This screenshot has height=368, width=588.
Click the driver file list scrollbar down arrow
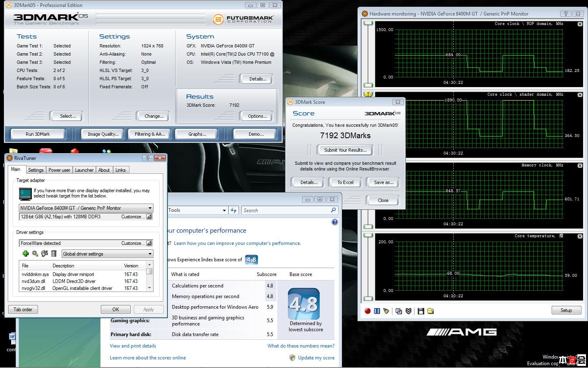[149, 288]
